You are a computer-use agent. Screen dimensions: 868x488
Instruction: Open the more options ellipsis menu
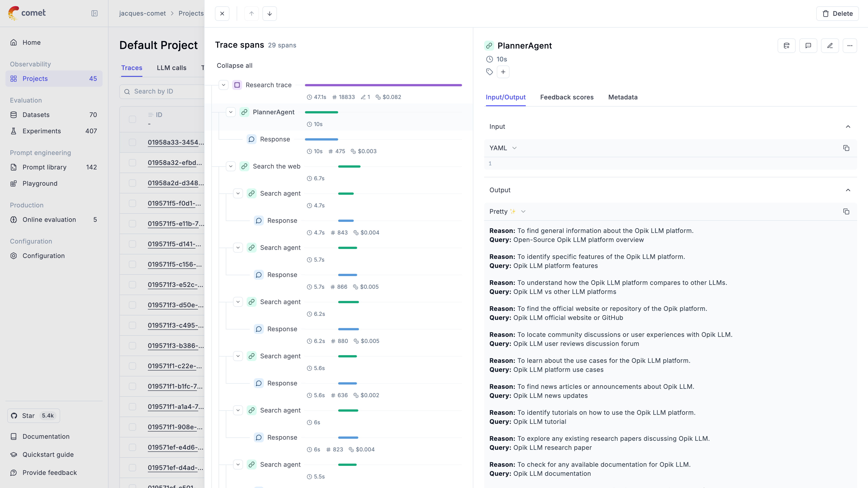pos(850,45)
